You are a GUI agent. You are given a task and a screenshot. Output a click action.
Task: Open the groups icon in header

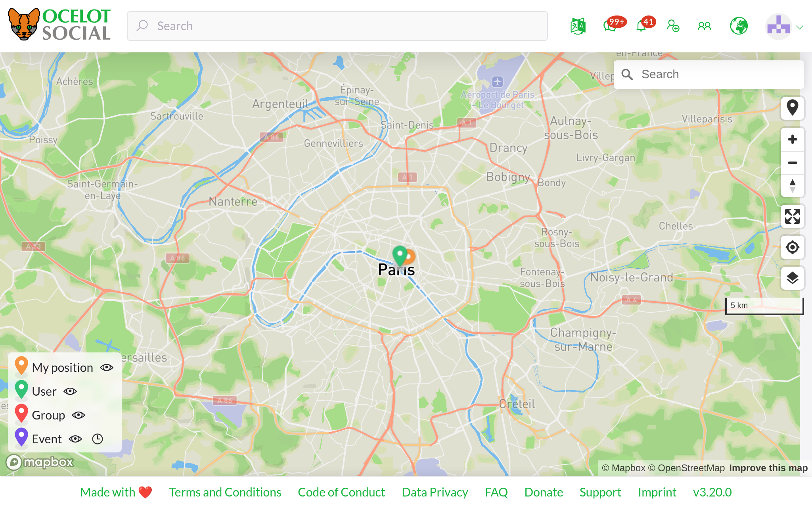click(705, 26)
